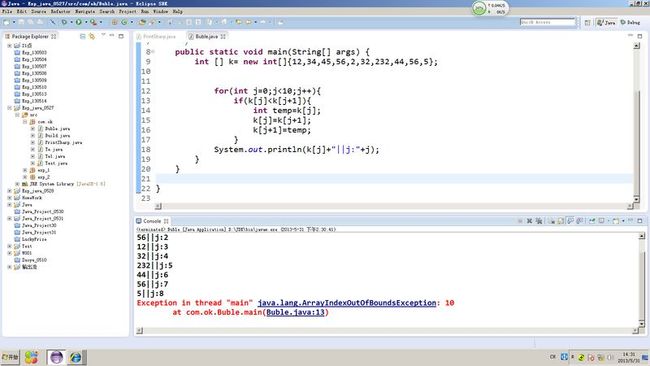This screenshot has width=650, height=366.
Task: Open the Debug button dropdown arrow
Action: (71, 22)
